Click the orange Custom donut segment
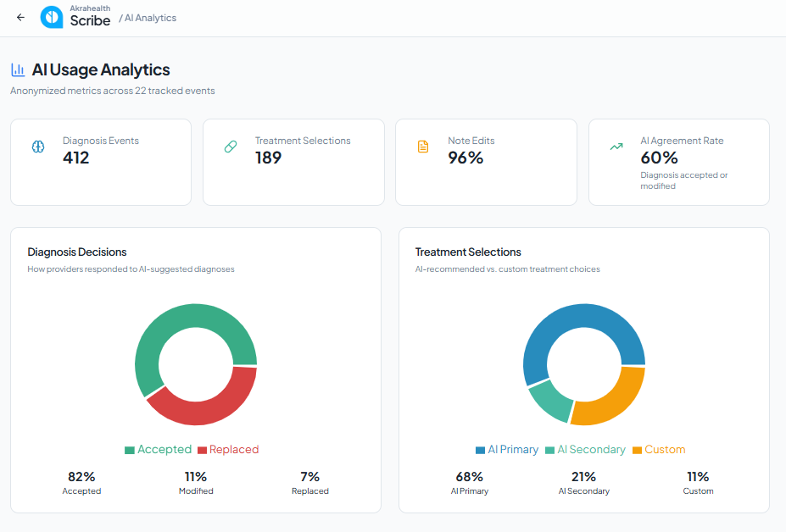 [x=616, y=405]
